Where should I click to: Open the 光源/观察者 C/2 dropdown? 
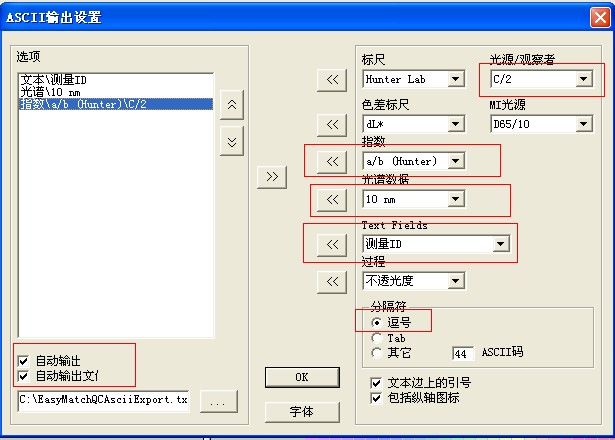tap(583, 79)
